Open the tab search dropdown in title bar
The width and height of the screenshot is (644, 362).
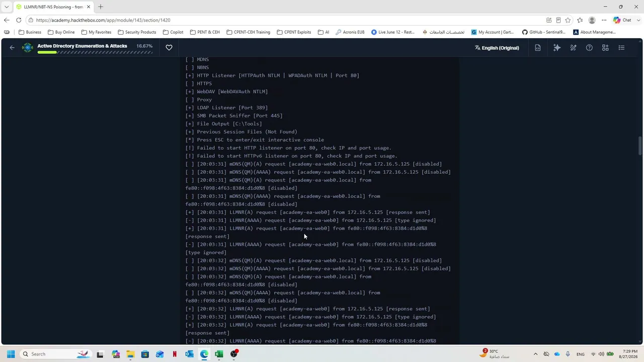click(7, 7)
